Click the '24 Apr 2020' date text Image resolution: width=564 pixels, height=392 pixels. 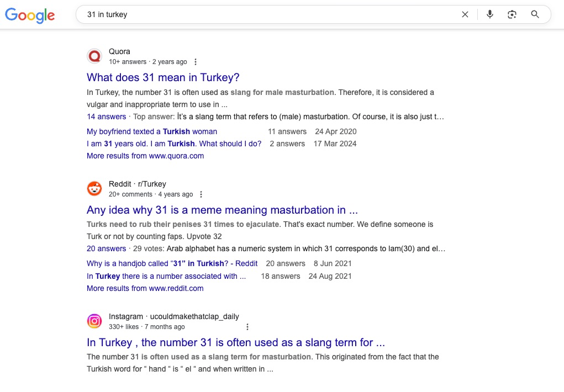point(336,131)
